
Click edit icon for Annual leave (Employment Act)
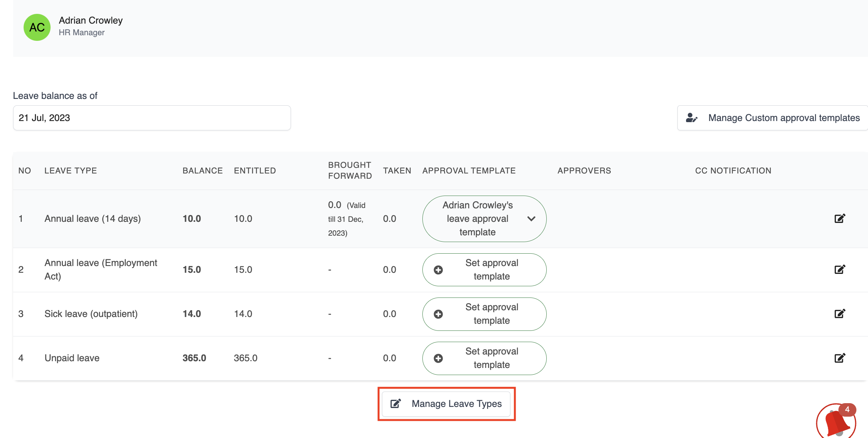pos(840,269)
